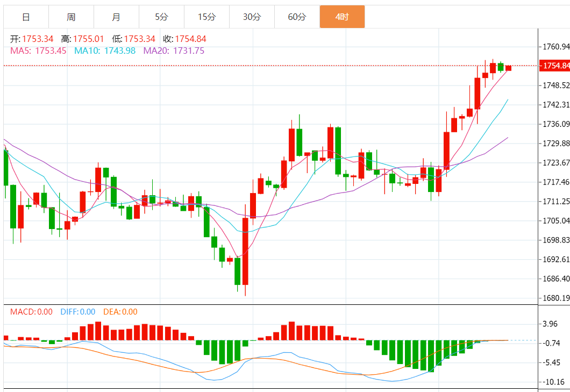
Task: Switch to the 周 weekly chart tab
Action: [x=71, y=17]
